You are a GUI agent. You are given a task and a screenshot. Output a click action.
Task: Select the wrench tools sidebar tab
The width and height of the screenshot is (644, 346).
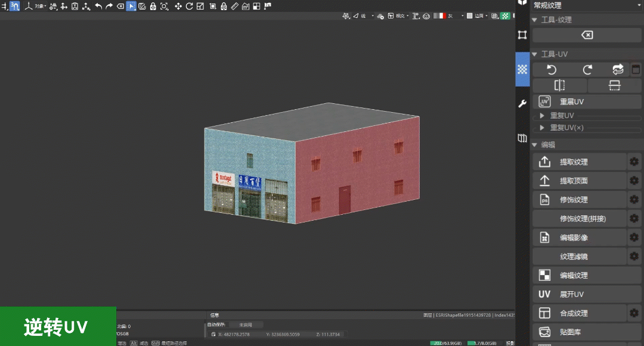click(522, 104)
